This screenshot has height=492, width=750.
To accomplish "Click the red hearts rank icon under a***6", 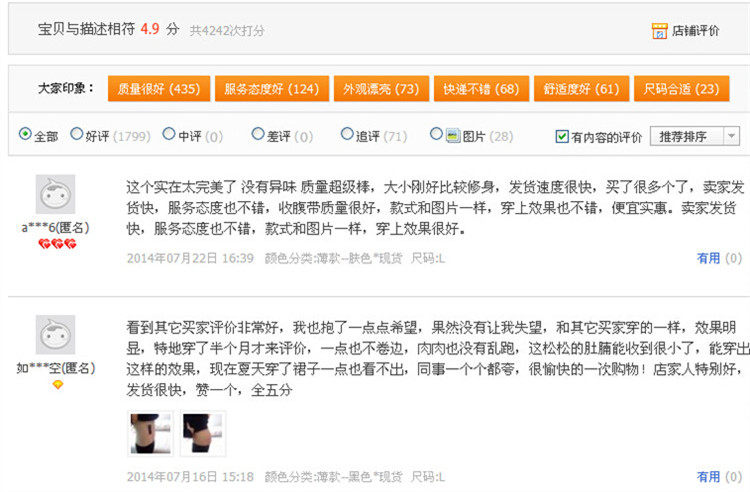I will click(x=57, y=244).
